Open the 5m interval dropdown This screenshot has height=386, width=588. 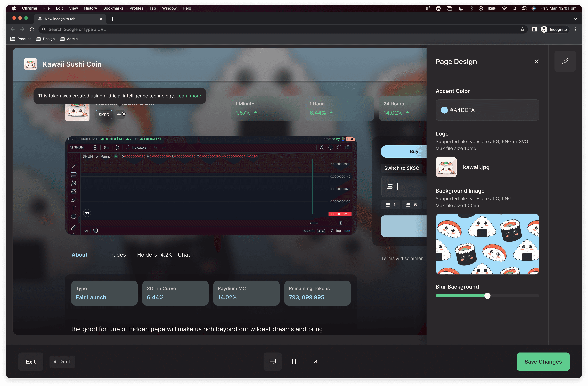pyautogui.click(x=106, y=147)
